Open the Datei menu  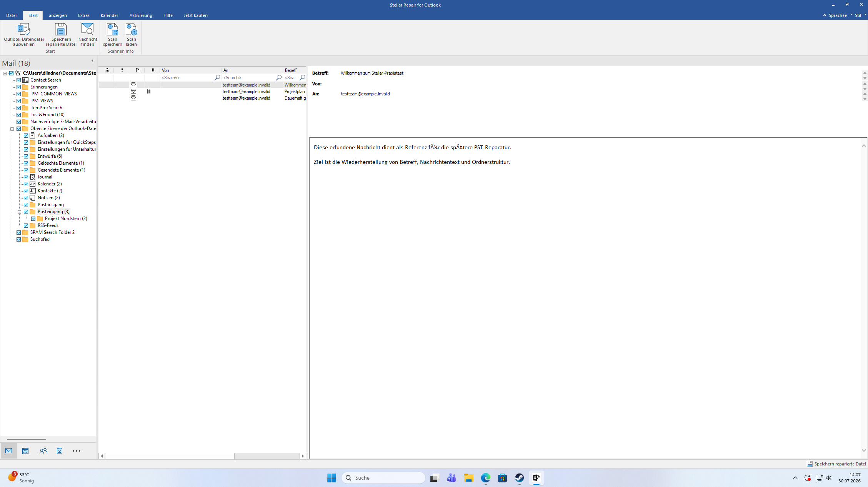(12, 15)
